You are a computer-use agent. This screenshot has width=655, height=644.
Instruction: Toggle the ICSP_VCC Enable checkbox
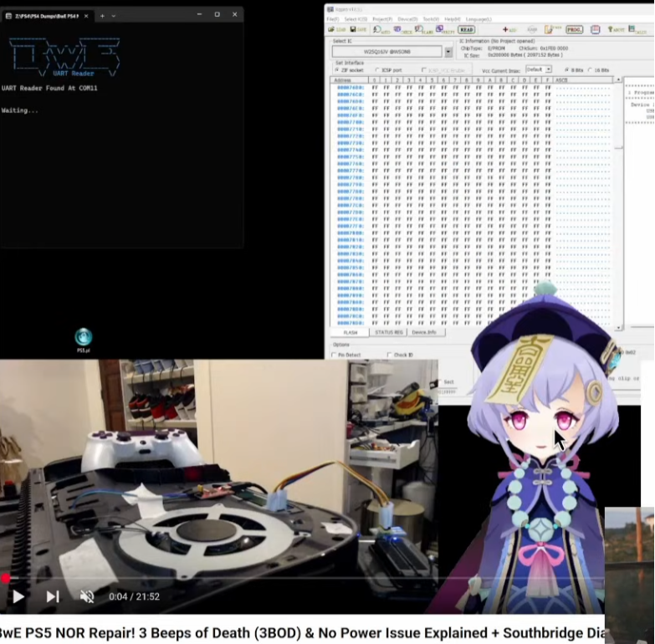[424, 70]
